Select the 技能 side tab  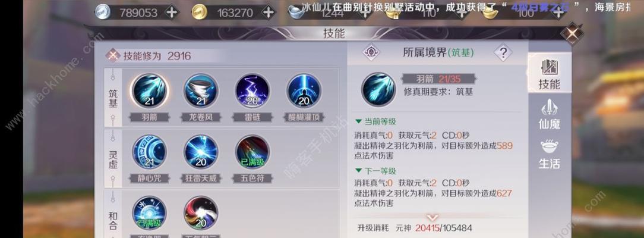pos(549,75)
